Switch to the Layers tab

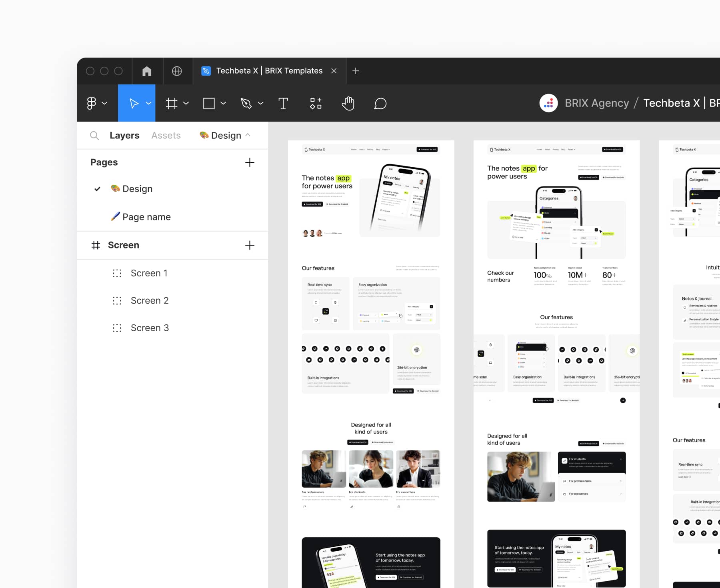124,135
